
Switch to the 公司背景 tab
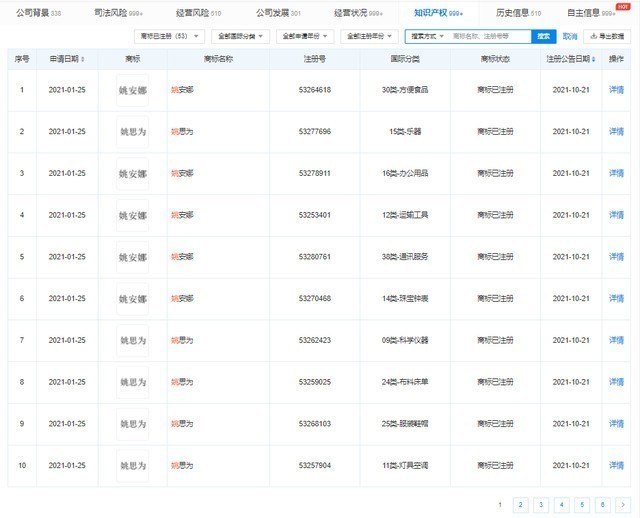(39, 13)
